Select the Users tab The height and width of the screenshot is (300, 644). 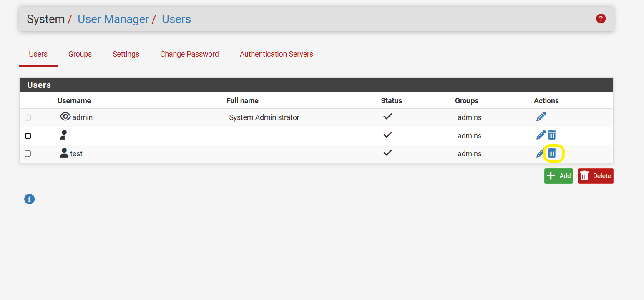38,54
